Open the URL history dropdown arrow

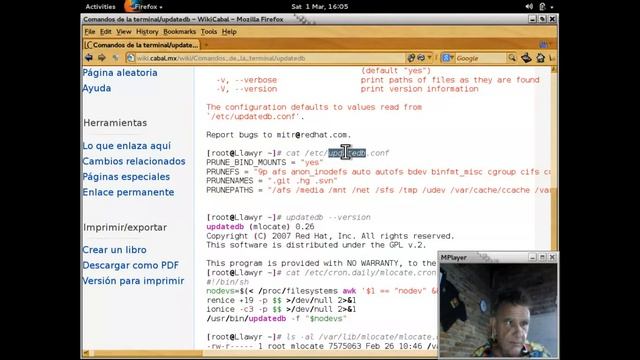pyautogui.click(x=429, y=58)
